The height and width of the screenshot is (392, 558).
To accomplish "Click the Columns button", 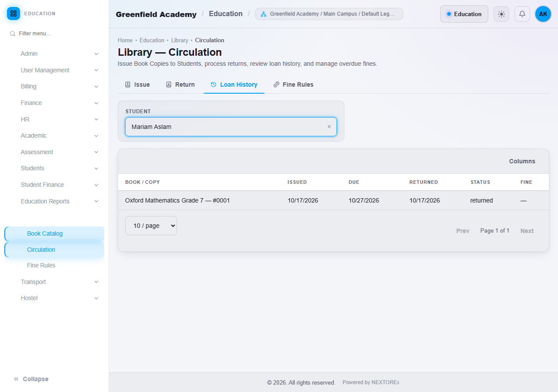I will [x=522, y=161].
